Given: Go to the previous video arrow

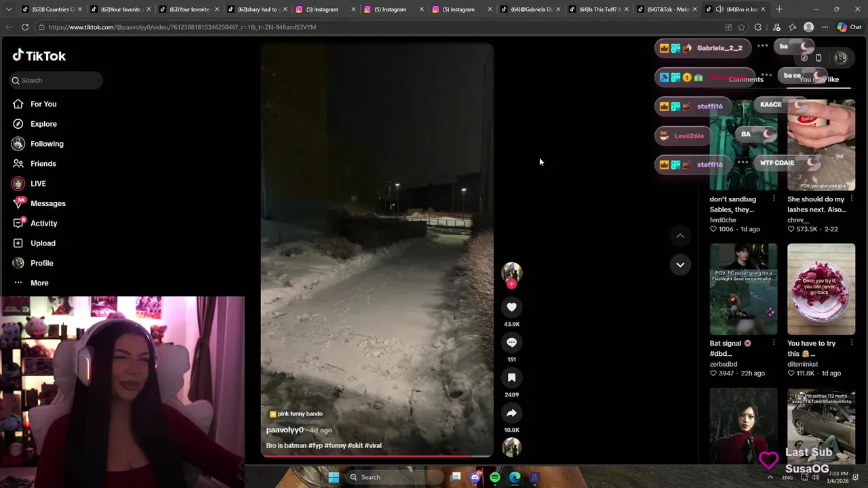Looking at the screenshot, I should pyautogui.click(x=680, y=235).
